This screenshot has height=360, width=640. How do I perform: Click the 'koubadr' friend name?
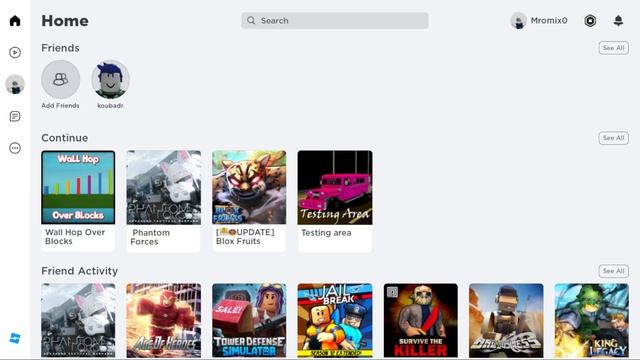111,105
